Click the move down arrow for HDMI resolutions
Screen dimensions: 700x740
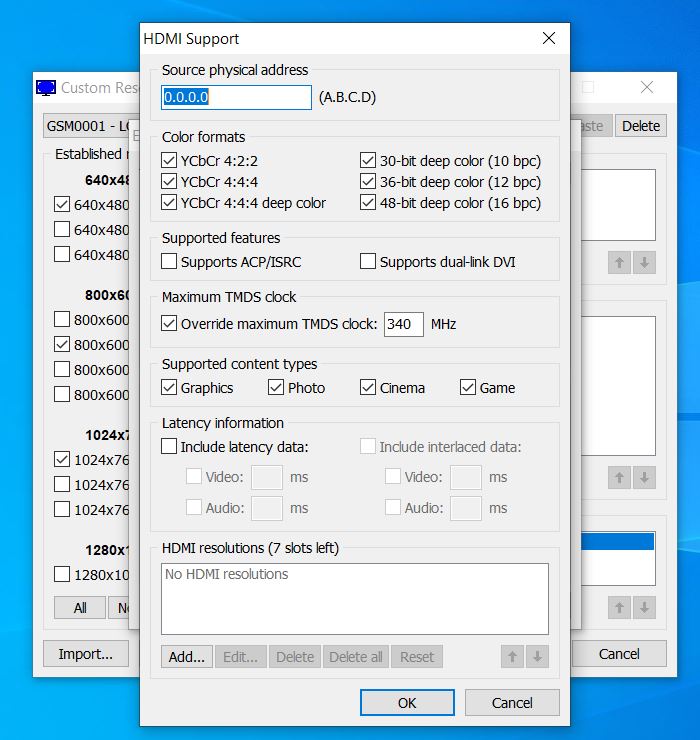pos(538,657)
